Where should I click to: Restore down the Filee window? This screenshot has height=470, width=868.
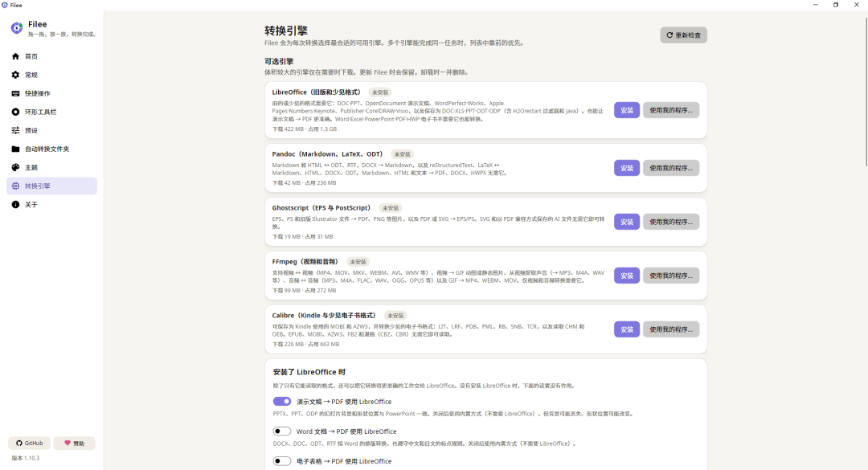click(836, 5)
